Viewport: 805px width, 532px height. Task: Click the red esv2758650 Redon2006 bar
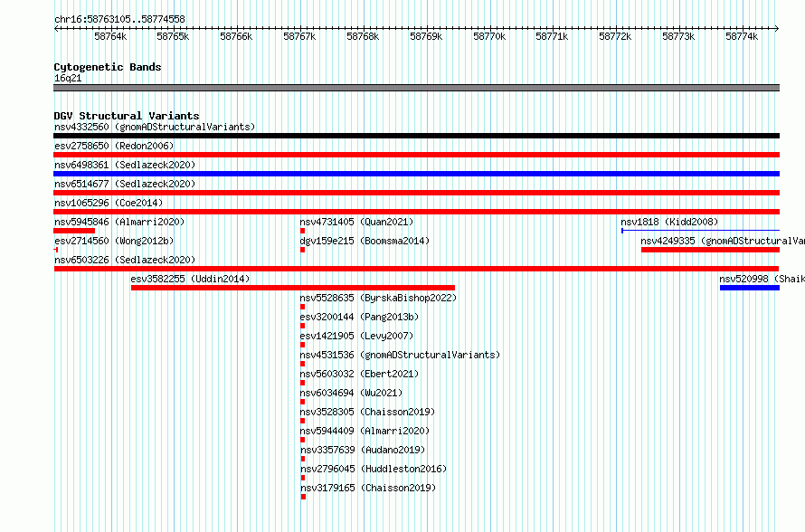click(x=416, y=155)
